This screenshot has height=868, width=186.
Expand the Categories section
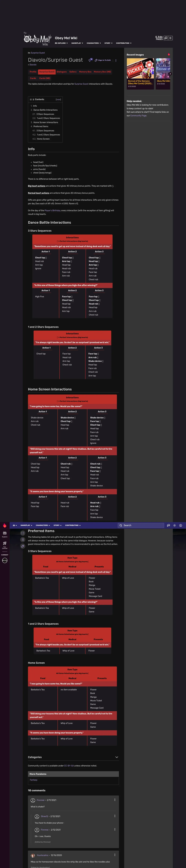pyautogui.click(x=73, y=757)
